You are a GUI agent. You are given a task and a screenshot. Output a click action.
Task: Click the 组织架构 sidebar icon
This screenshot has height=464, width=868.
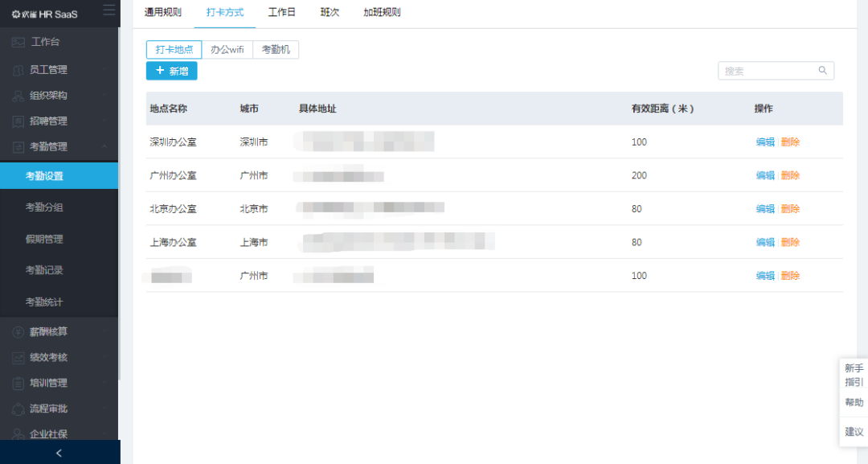tap(18, 95)
